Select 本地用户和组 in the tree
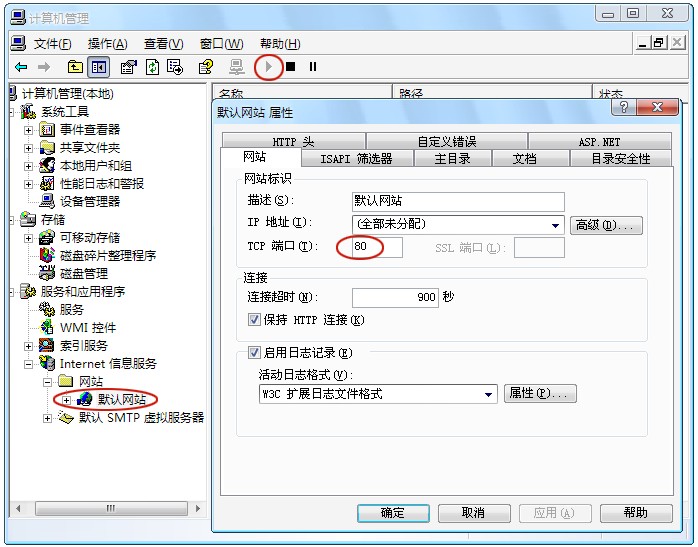Viewport: 698px width, 547px height. [96, 166]
